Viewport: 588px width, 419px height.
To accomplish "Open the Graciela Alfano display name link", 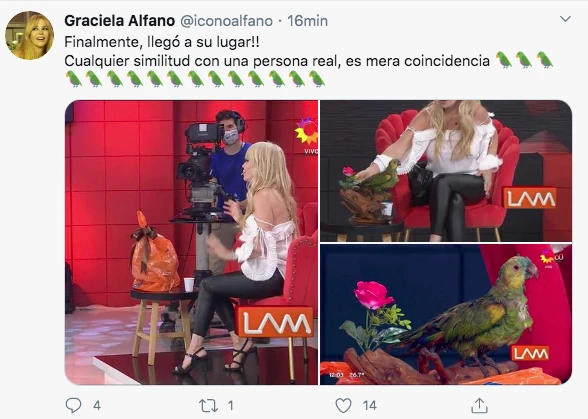I will tap(120, 21).
